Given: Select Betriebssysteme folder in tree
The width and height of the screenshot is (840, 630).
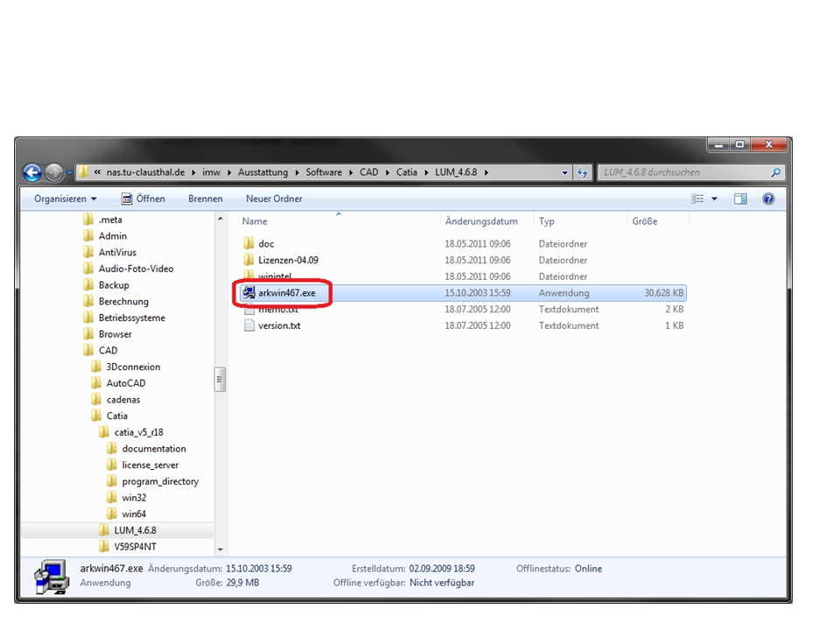Looking at the screenshot, I should tap(132, 318).
